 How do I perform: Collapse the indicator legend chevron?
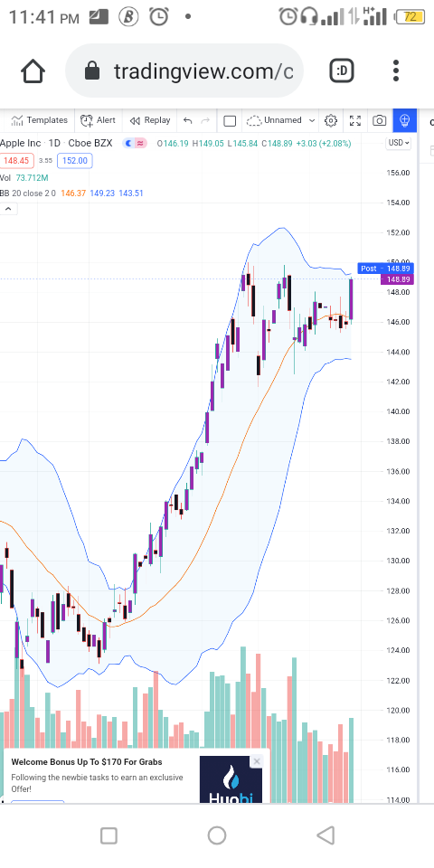8,209
